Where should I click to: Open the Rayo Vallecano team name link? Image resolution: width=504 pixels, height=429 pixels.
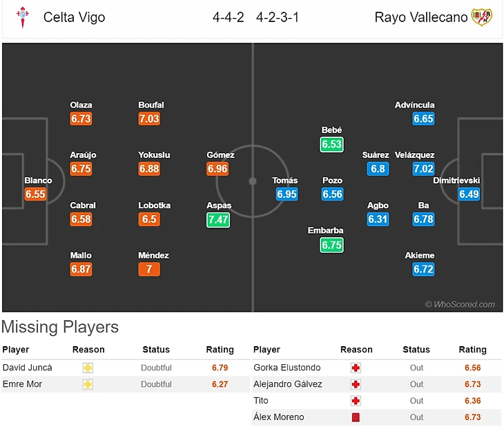(421, 17)
